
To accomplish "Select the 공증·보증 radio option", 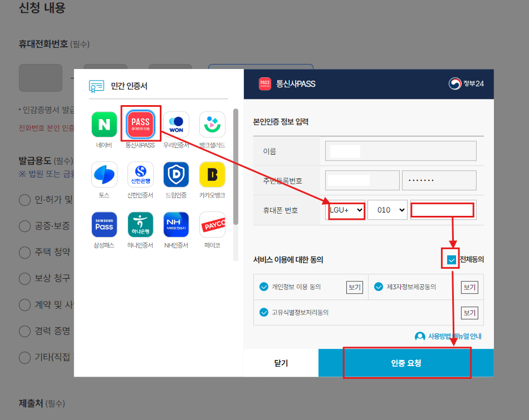I will click(x=25, y=226).
